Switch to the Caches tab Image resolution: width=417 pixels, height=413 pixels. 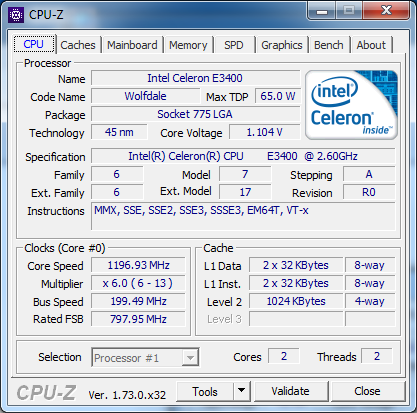tap(78, 45)
